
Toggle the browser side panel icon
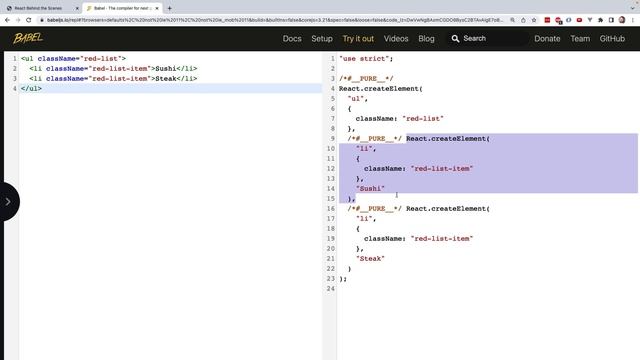[611, 20]
